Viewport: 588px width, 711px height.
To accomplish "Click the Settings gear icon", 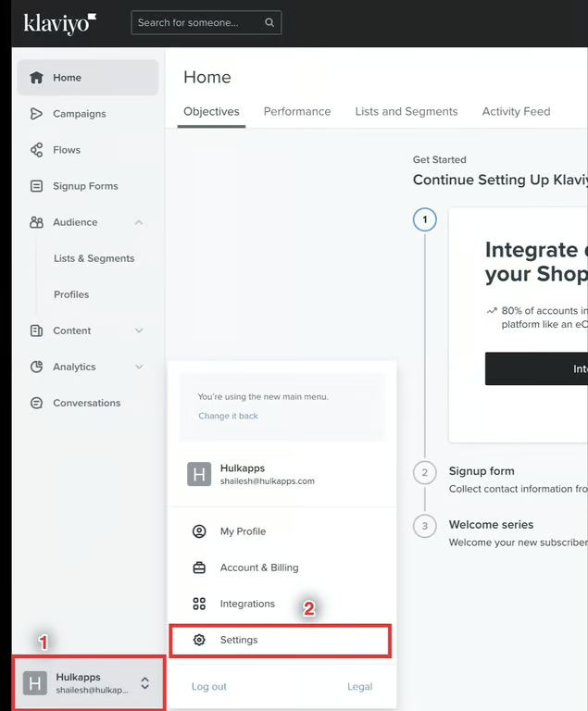I will [x=199, y=640].
